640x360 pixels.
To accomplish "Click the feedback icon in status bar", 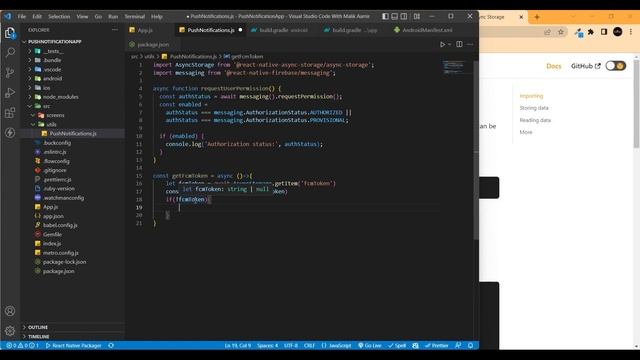I will pyautogui.click(x=458, y=346).
